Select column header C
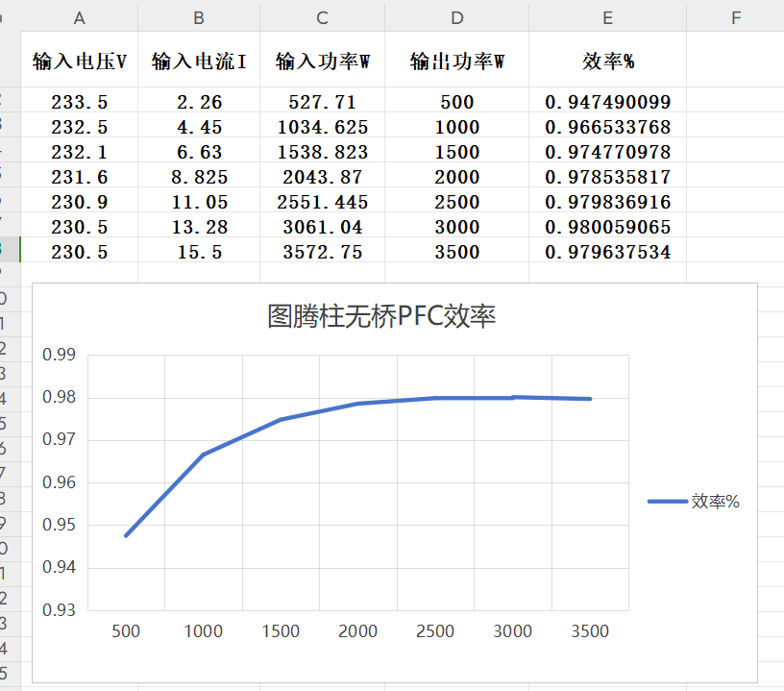This screenshot has width=784, height=691. tap(321, 16)
